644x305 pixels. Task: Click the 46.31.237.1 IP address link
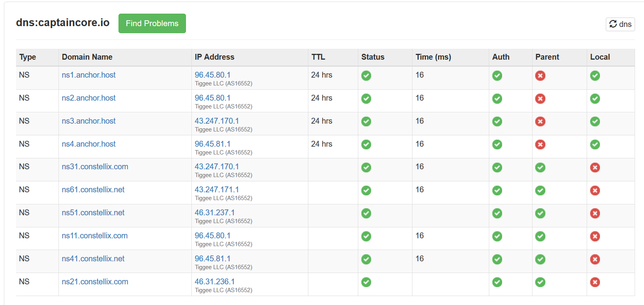point(215,213)
